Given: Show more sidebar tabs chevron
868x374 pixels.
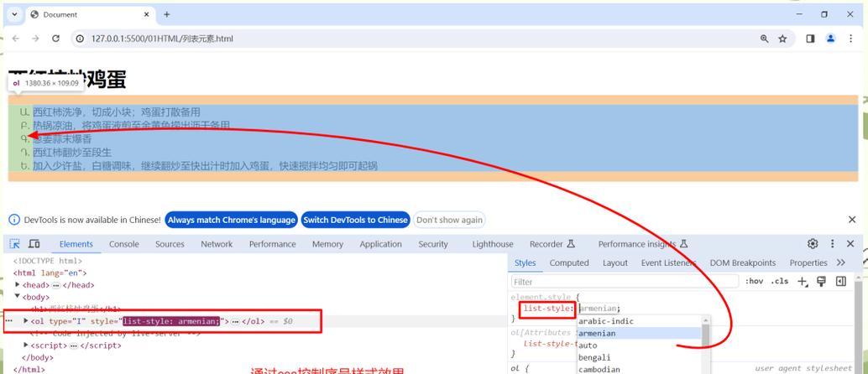Looking at the screenshot, I should click(x=841, y=262).
